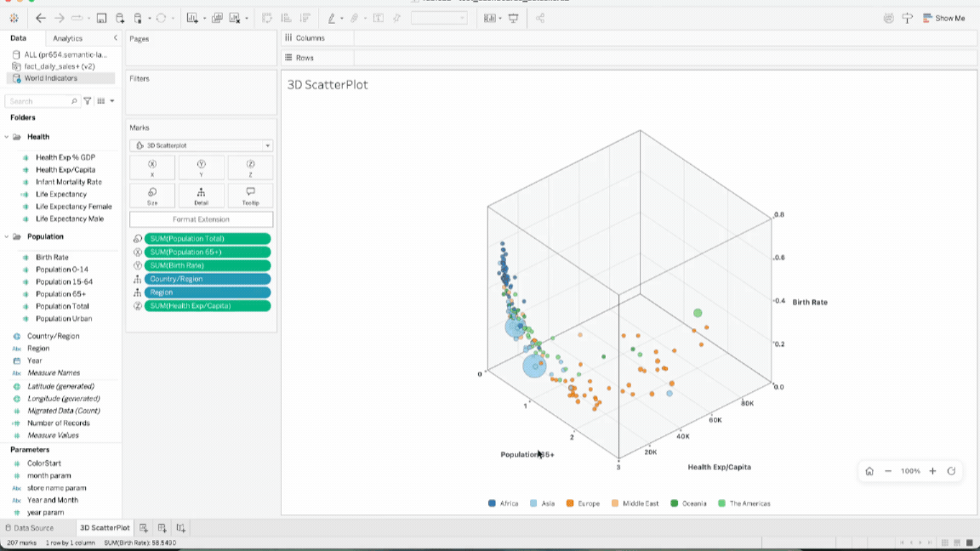
Task: Click the Detail mark card
Action: [202, 196]
